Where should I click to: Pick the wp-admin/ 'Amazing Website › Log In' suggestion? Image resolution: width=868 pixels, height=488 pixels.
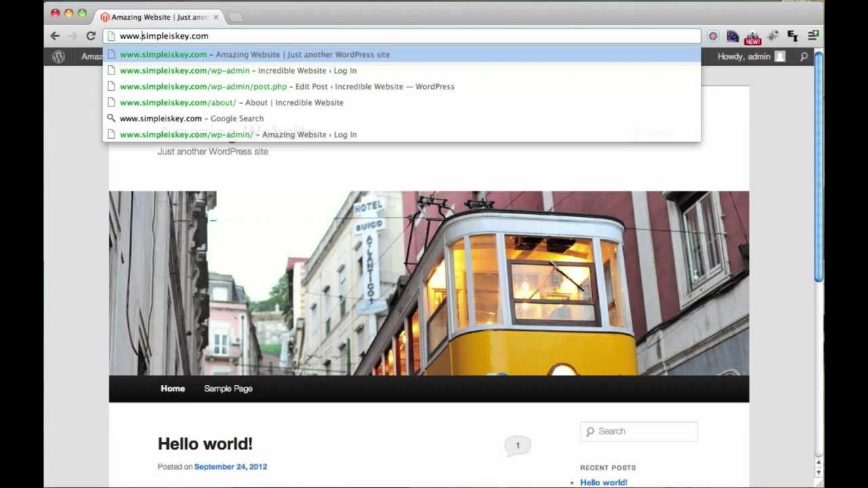click(401, 134)
